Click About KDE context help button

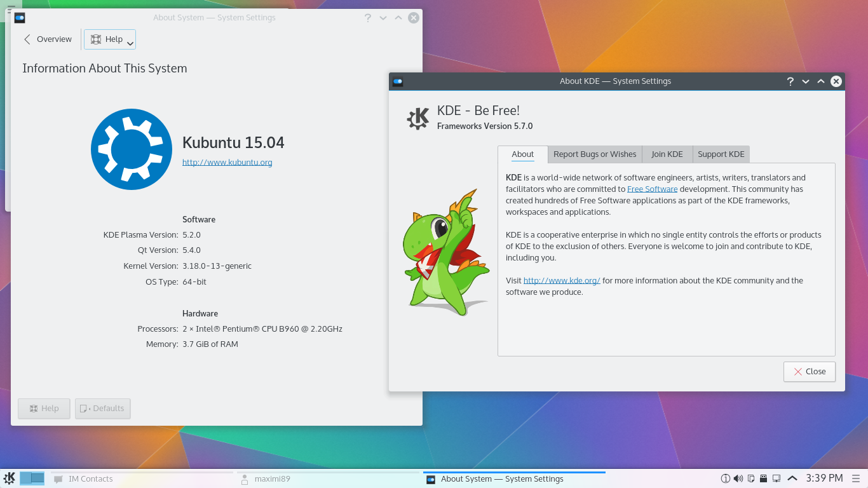(x=790, y=81)
